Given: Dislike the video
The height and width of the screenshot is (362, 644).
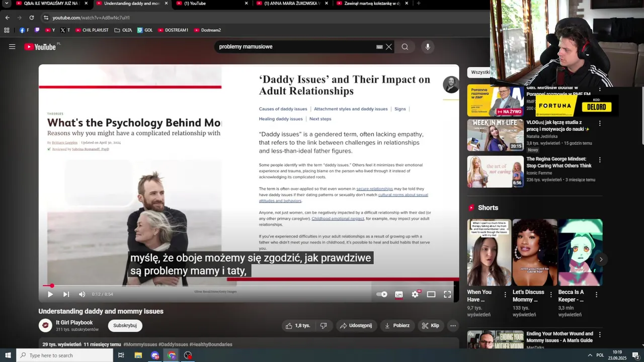Looking at the screenshot, I should pos(324,326).
